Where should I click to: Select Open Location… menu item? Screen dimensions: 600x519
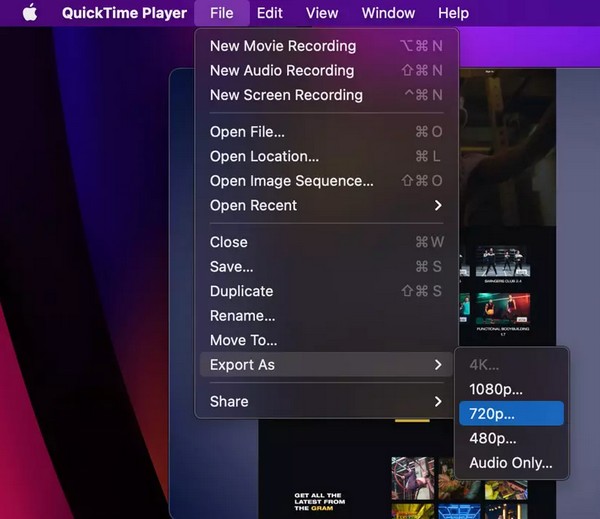pos(326,156)
